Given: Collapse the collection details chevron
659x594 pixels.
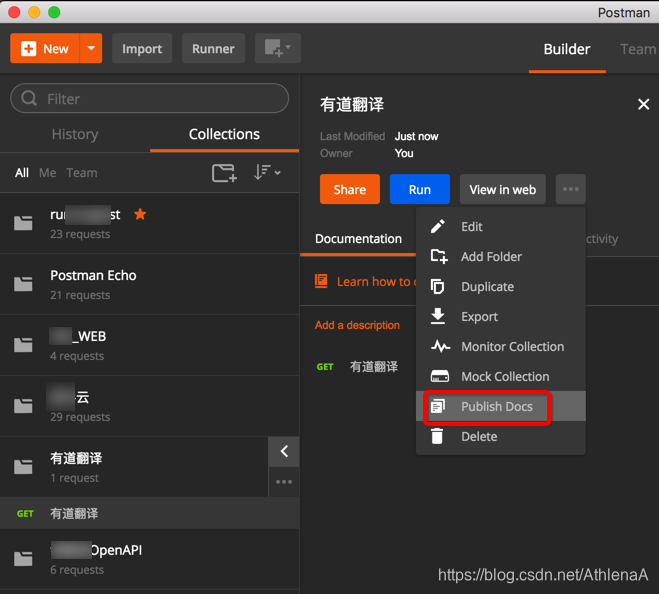Looking at the screenshot, I should pyautogui.click(x=284, y=451).
